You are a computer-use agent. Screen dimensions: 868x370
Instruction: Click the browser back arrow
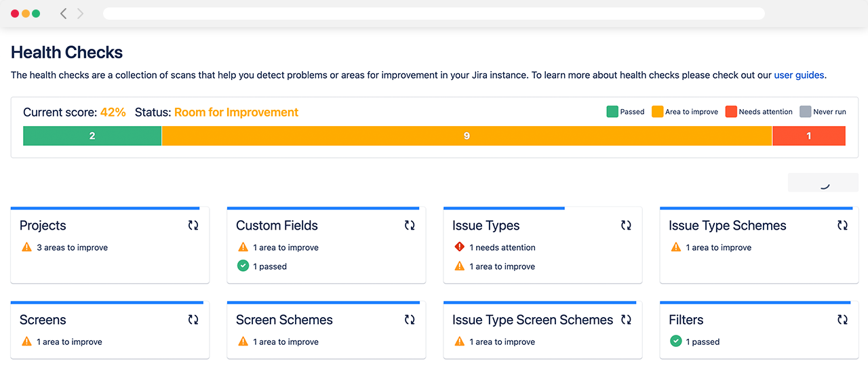tap(63, 14)
